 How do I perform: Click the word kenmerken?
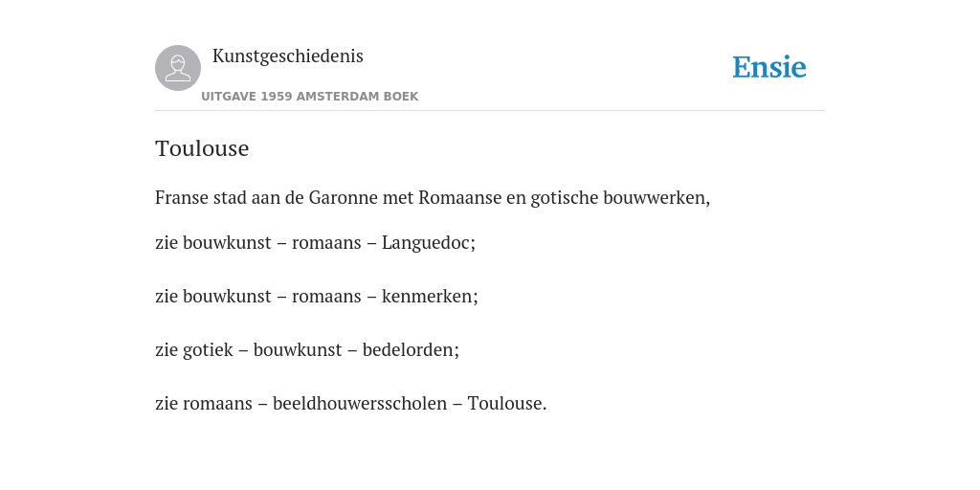(x=430, y=297)
